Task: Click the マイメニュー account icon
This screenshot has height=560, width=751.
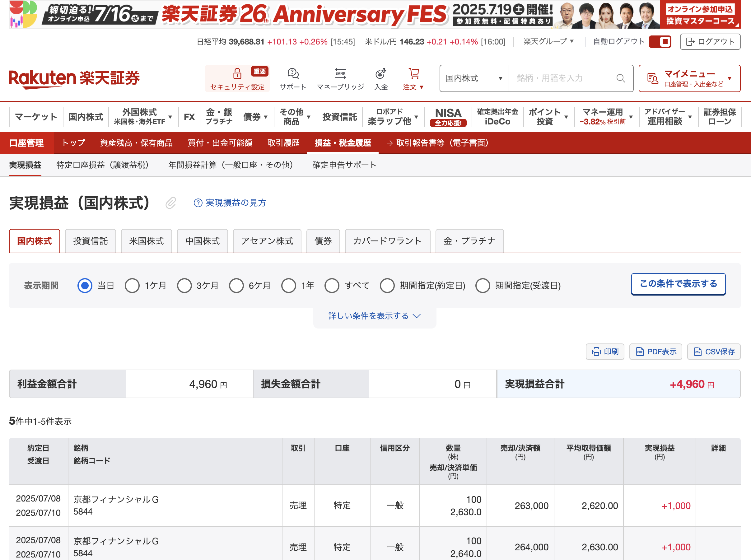Action: [x=652, y=78]
